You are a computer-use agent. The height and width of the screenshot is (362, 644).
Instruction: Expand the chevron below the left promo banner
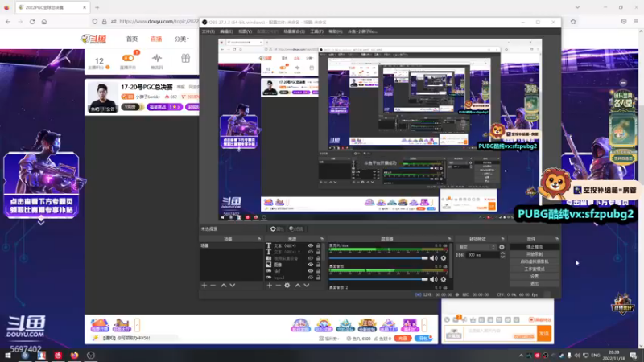pyautogui.click(x=41, y=222)
